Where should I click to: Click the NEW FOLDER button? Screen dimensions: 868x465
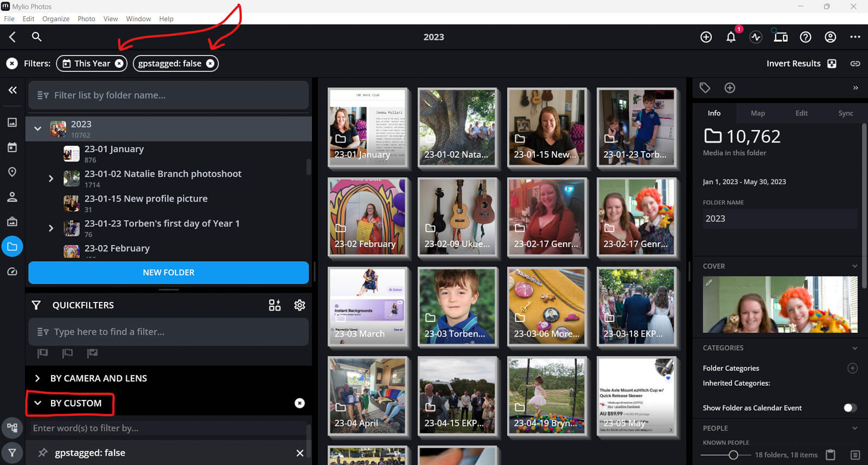click(168, 273)
